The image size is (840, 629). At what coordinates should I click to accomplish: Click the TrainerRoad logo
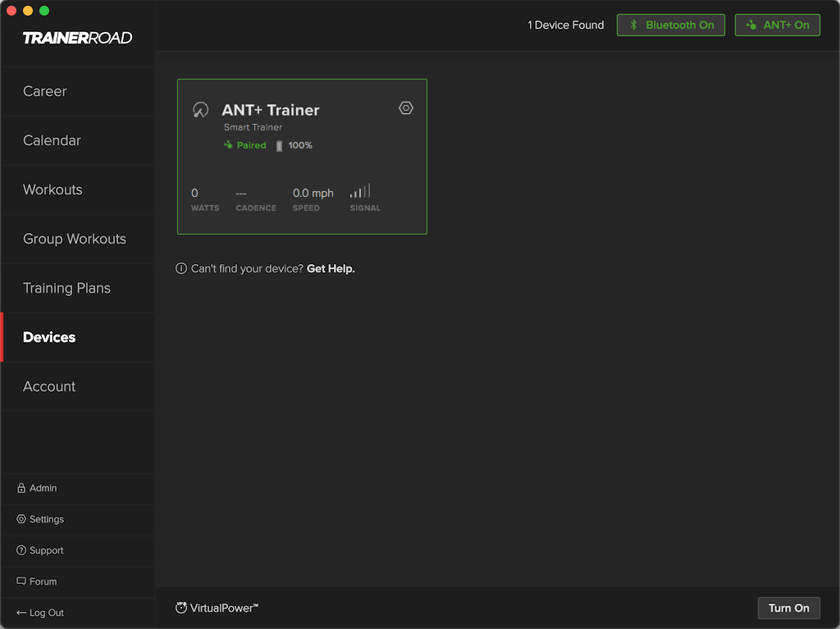[77, 38]
